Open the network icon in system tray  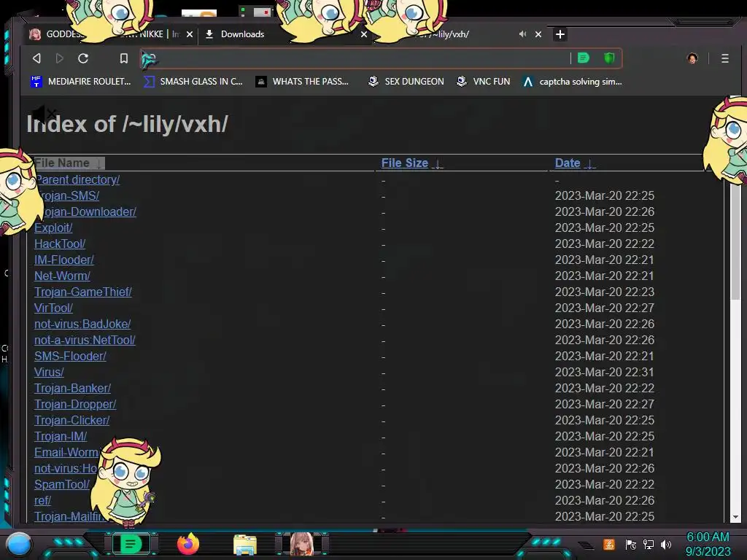649,544
